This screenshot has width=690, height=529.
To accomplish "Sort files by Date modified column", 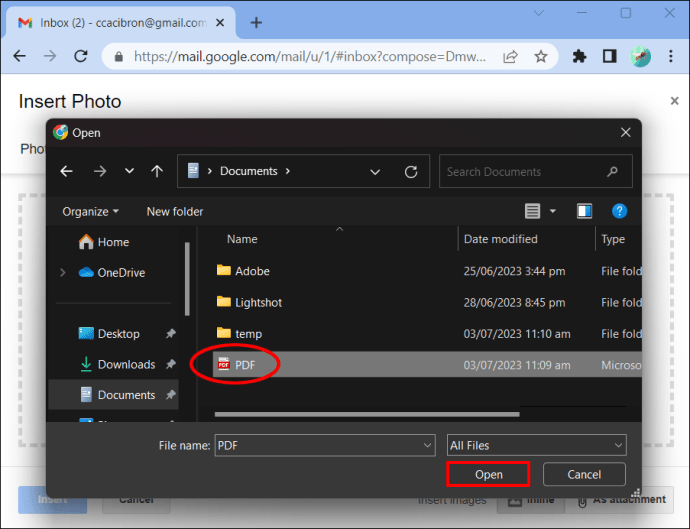I will (x=500, y=239).
